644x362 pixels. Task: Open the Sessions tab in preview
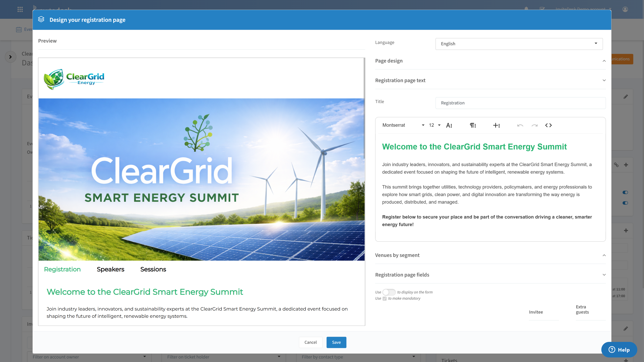tap(153, 269)
